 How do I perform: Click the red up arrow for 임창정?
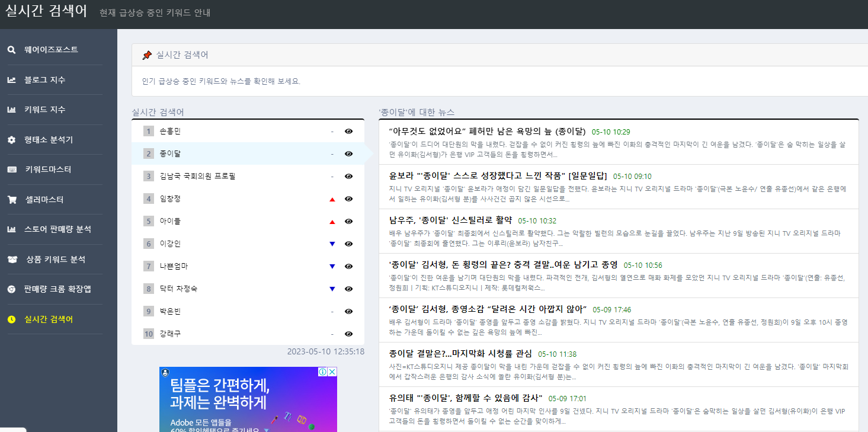[332, 199]
